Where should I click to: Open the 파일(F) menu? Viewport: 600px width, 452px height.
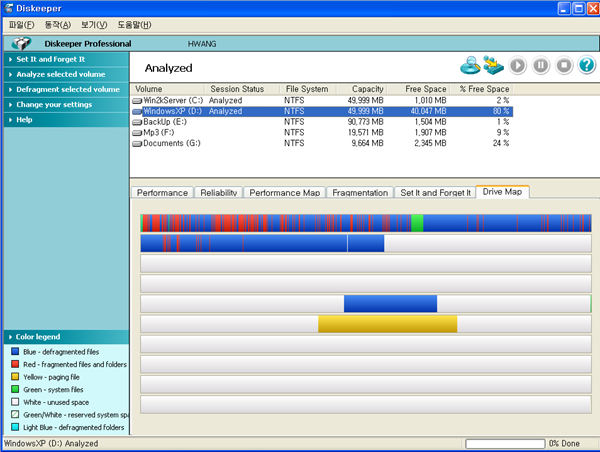click(x=21, y=25)
